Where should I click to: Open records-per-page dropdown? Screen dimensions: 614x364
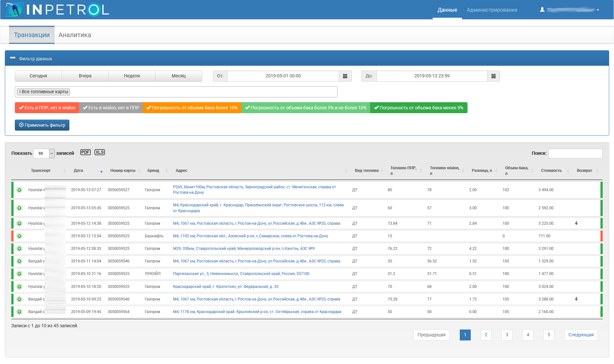point(44,153)
